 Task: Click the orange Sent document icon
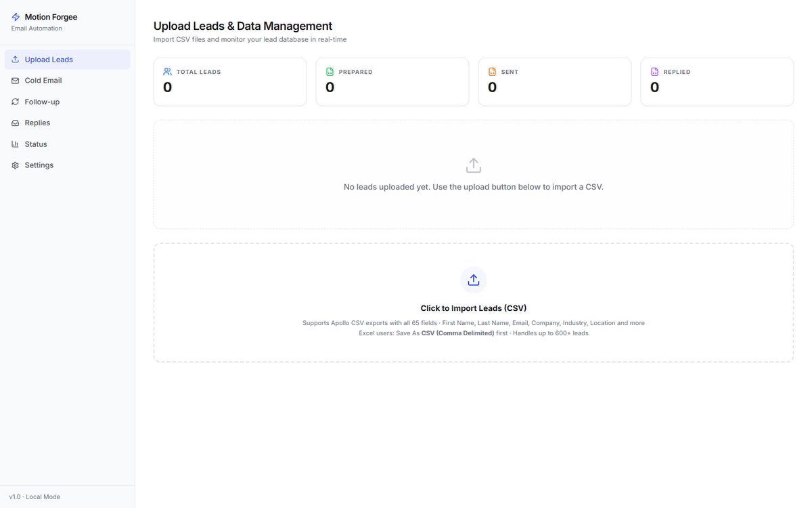(493, 72)
